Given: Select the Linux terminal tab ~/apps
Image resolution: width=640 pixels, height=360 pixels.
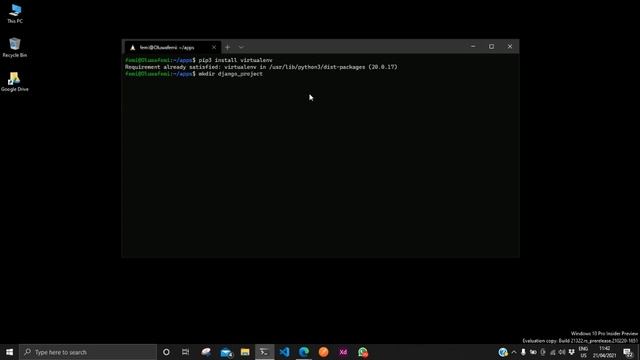Looking at the screenshot, I should 172,47.
